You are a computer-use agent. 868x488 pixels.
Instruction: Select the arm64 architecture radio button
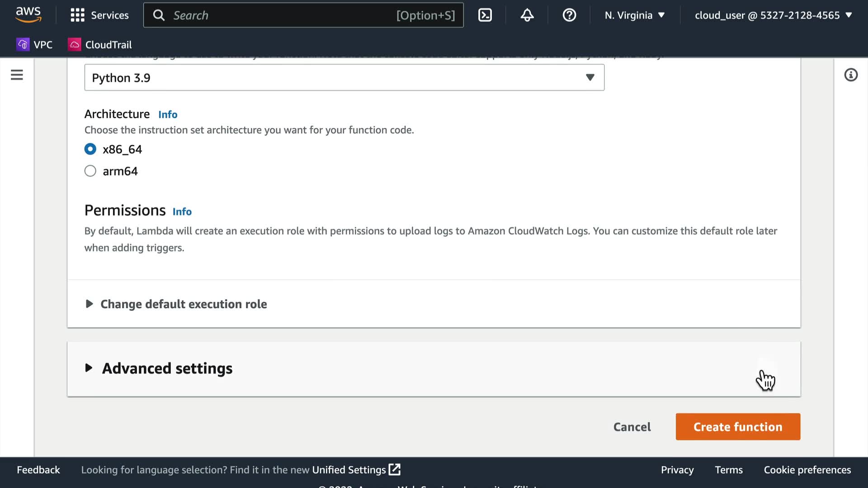coord(90,171)
